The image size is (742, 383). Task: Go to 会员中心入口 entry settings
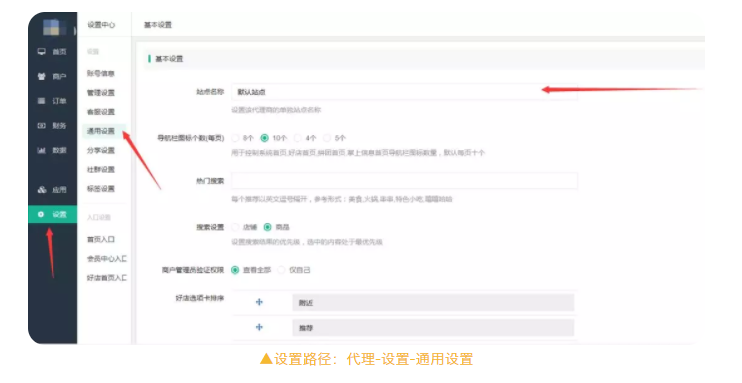tap(106, 258)
